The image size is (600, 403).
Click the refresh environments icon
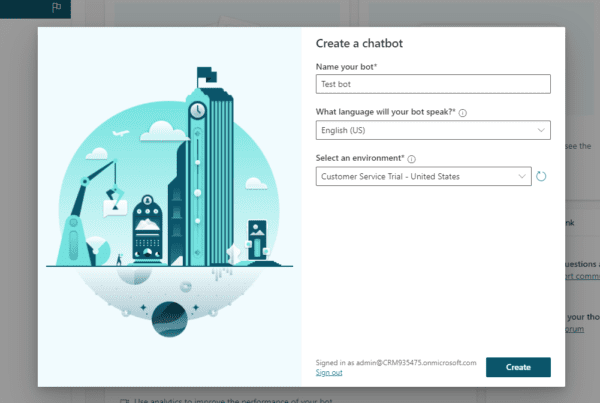pos(541,177)
